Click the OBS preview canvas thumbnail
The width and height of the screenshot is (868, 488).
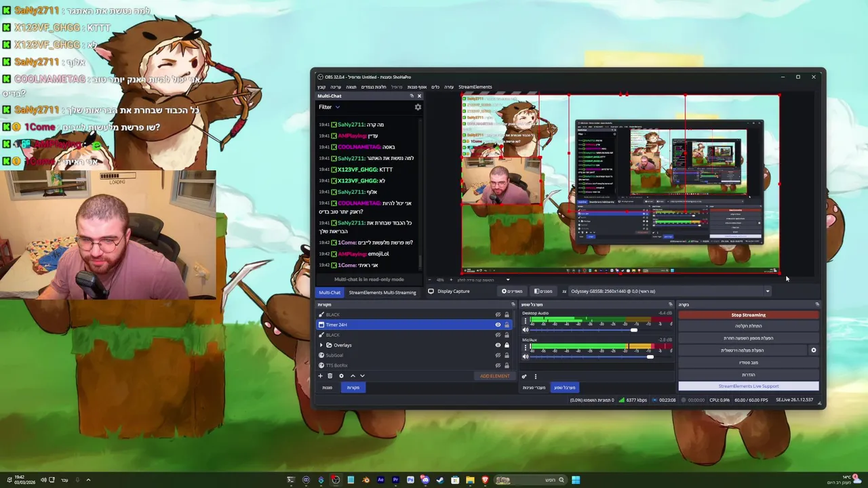point(620,184)
